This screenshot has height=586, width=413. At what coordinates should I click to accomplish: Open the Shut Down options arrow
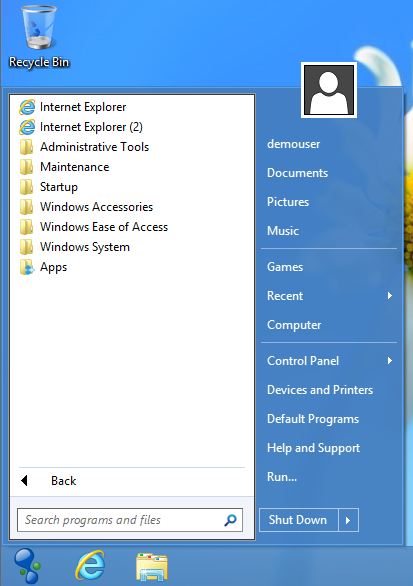[348, 520]
